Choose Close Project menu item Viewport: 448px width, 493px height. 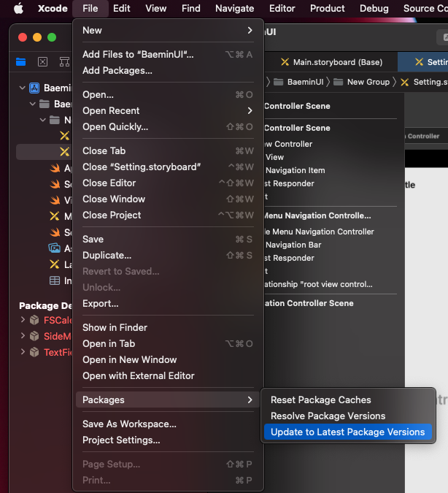(x=168, y=215)
